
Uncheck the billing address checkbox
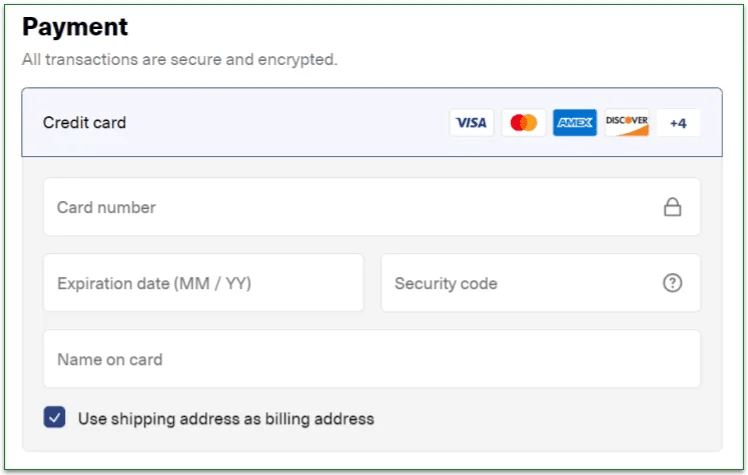tap(54, 418)
